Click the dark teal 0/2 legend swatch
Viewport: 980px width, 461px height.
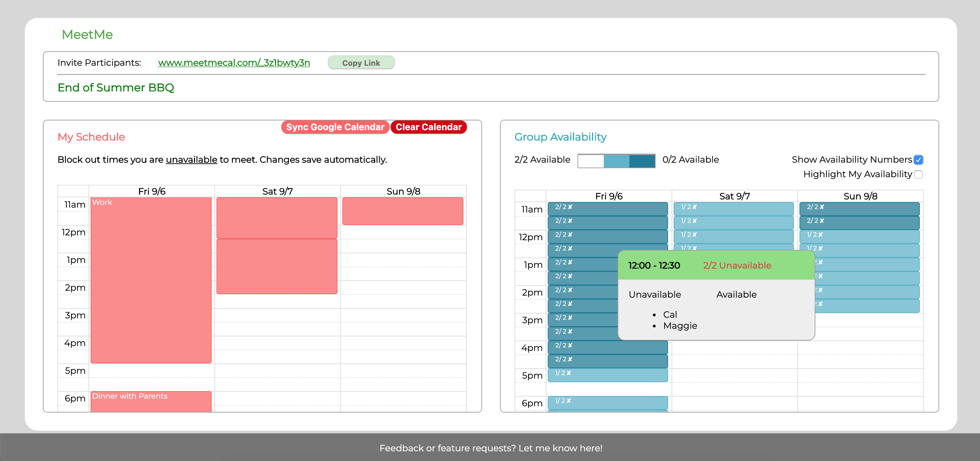[x=642, y=161]
